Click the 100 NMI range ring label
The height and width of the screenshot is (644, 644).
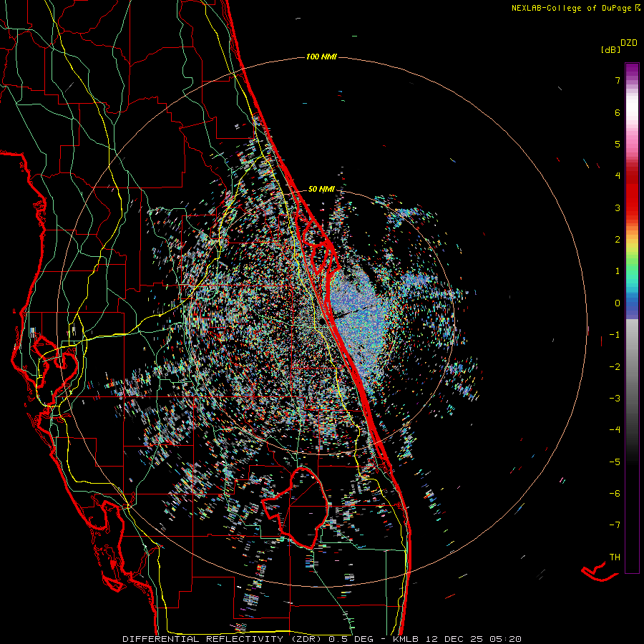tap(321, 57)
